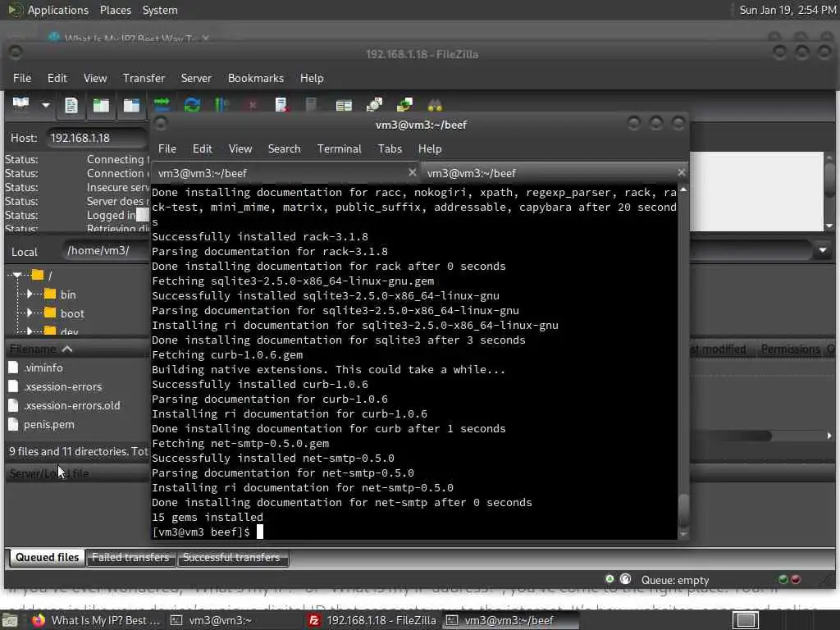Screen dimensions: 840x630
Task: Open FileZilla Edit menu
Action: [x=57, y=78]
